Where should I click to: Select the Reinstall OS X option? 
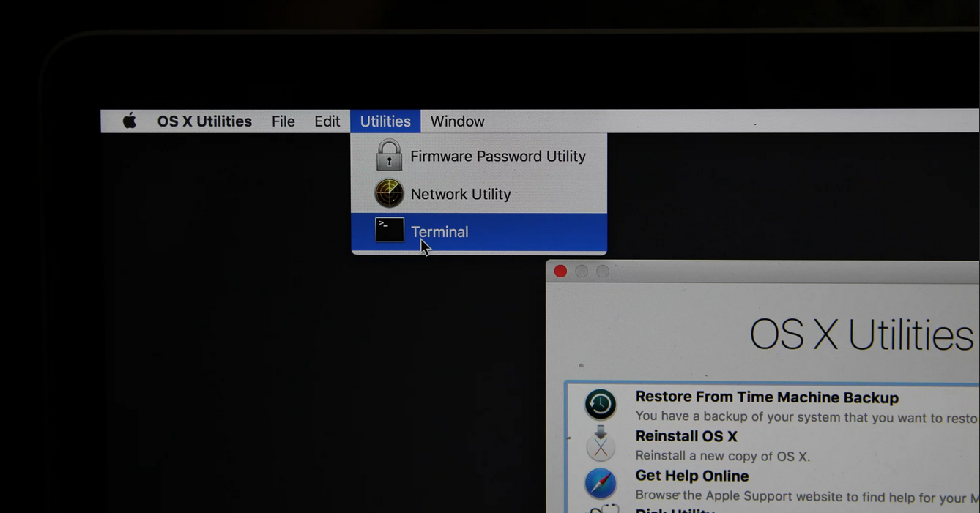[686, 435]
